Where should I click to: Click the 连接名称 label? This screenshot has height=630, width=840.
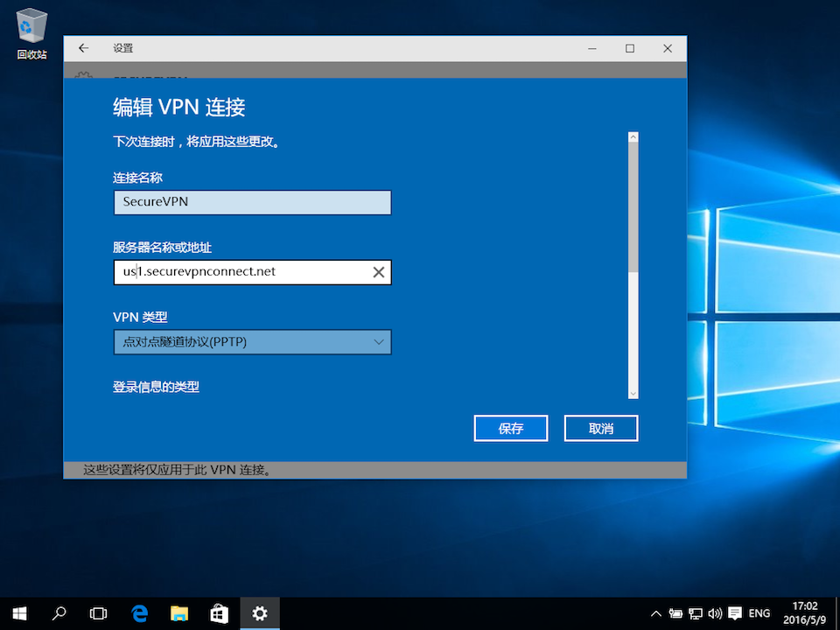(x=137, y=178)
